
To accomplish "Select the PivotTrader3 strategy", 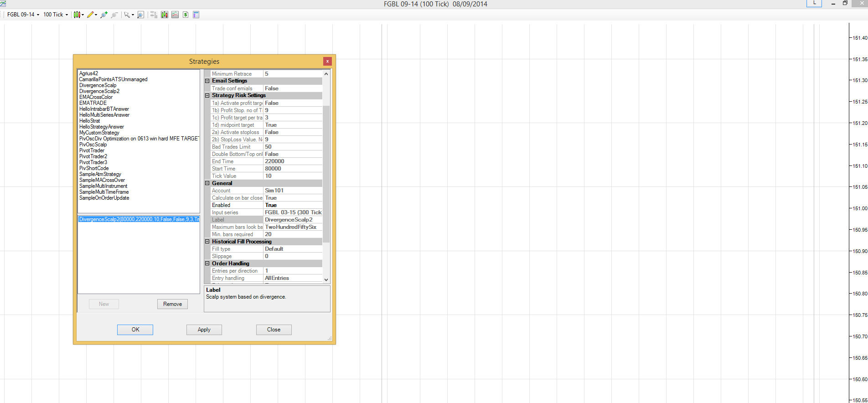I will (x=93, y=162).
